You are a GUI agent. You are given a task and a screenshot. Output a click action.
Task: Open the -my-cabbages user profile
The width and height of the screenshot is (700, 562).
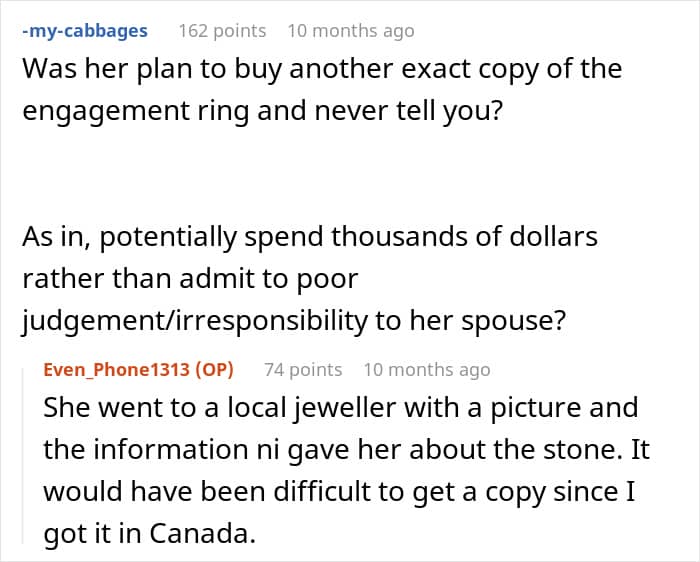click(85, 31)
